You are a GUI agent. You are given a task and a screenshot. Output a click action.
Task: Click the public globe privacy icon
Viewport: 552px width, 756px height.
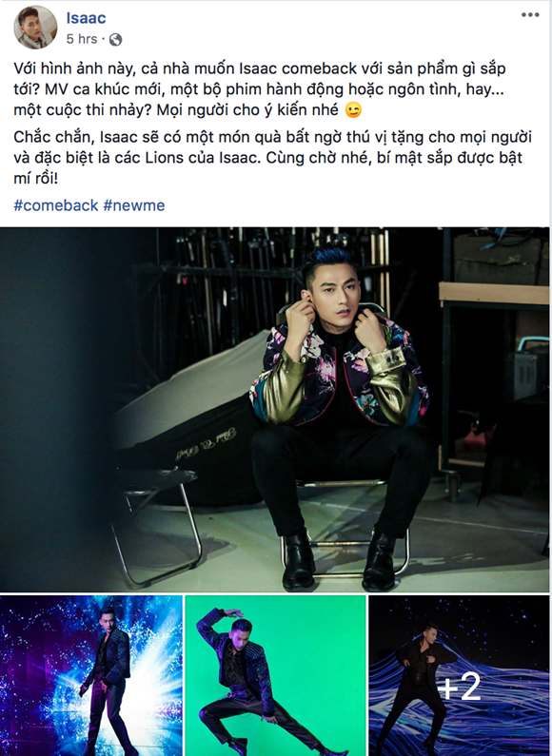[115, 40]
